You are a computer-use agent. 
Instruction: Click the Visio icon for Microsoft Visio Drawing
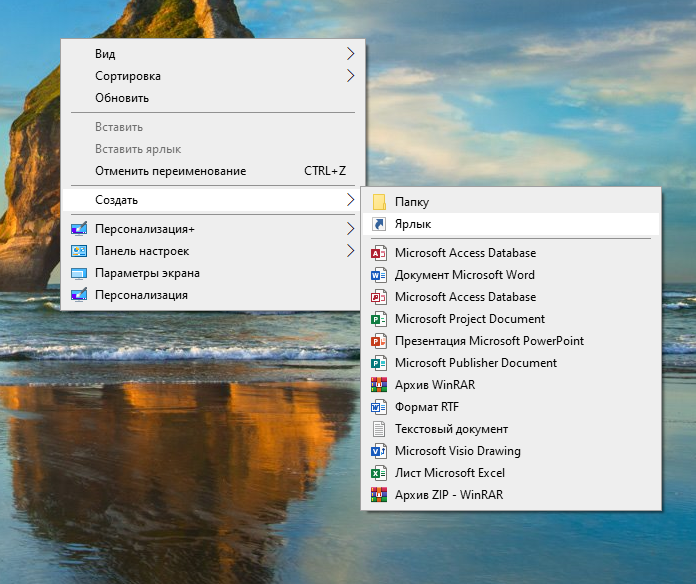tap(379, 451)
